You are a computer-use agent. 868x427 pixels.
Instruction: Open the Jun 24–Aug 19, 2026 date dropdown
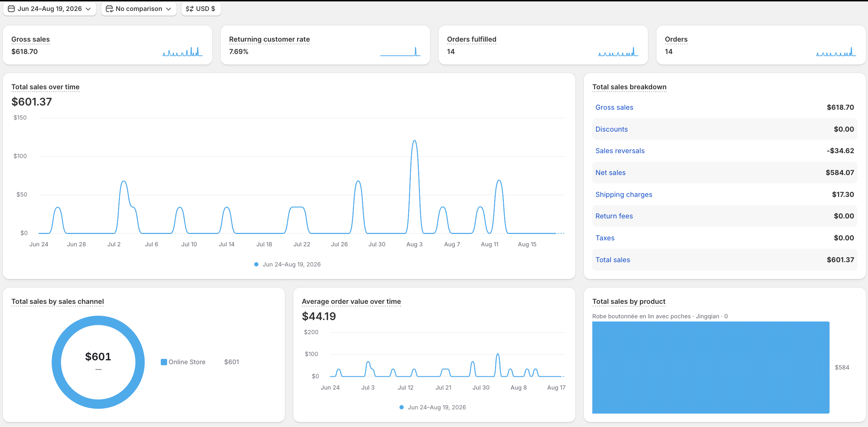click(x=50, y=9)
